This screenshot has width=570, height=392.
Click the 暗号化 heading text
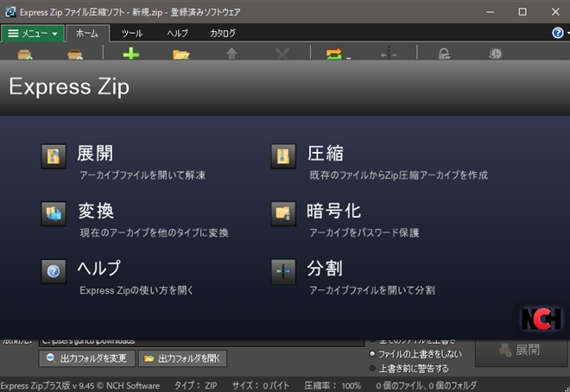tap(334, 211)
